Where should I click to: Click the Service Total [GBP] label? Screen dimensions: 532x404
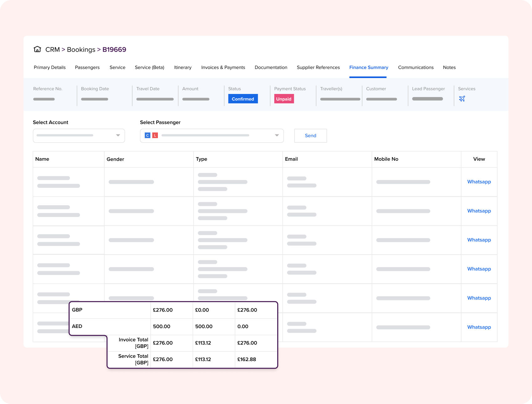pyautogui.click(x=133, y=360)
